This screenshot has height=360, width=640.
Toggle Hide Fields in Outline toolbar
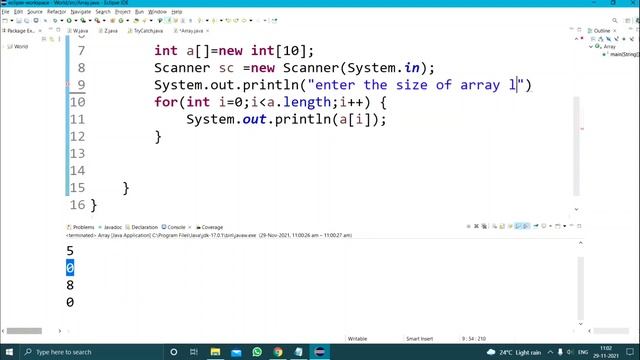tap(609, 39)
